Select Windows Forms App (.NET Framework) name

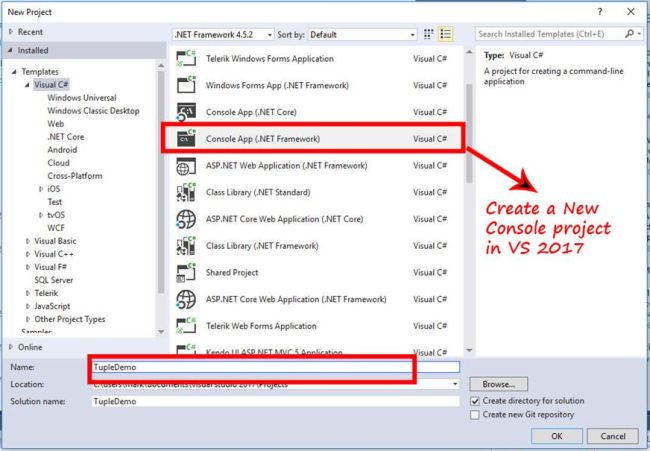277,85
